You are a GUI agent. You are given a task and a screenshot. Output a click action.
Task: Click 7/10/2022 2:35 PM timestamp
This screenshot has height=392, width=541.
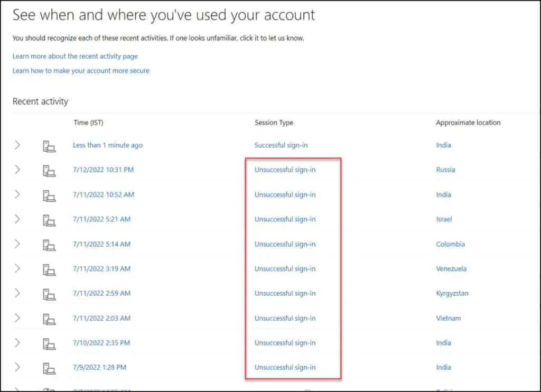click(x=101, y=343)
